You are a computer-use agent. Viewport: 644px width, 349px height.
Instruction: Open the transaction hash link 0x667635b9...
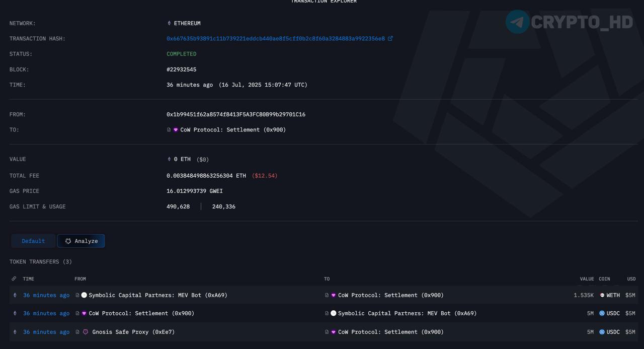(x=276, y=38)
